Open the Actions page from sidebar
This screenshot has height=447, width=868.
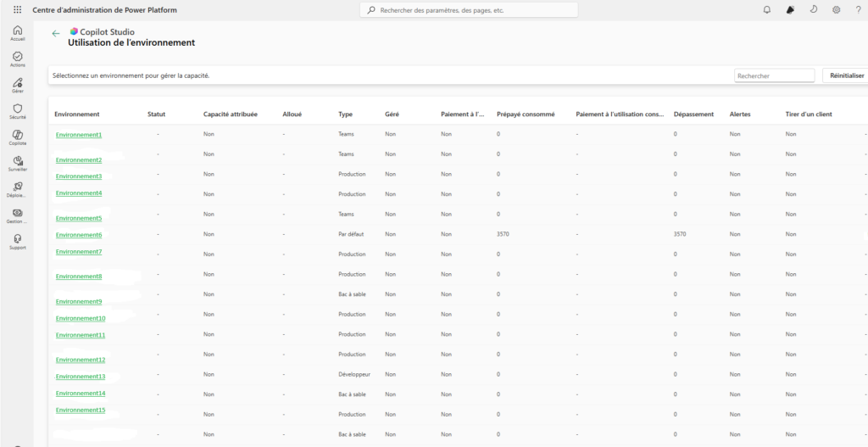(17, 59)
